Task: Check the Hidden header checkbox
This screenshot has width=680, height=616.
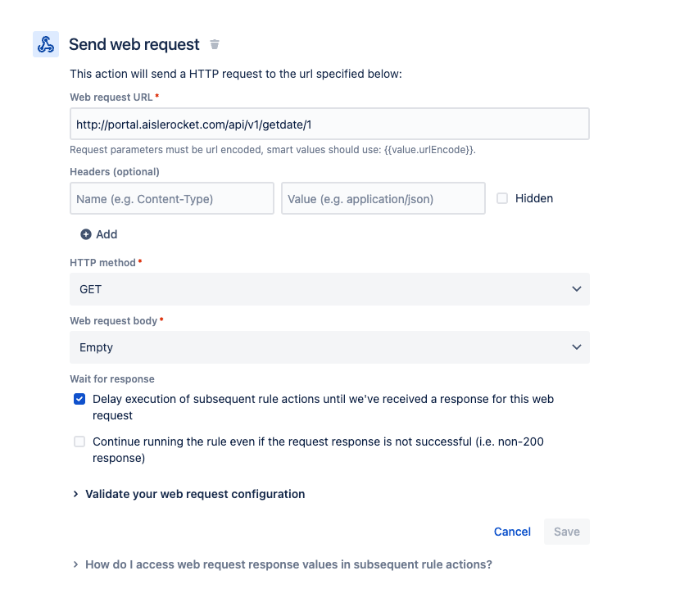Action: (x=502, y=198)
